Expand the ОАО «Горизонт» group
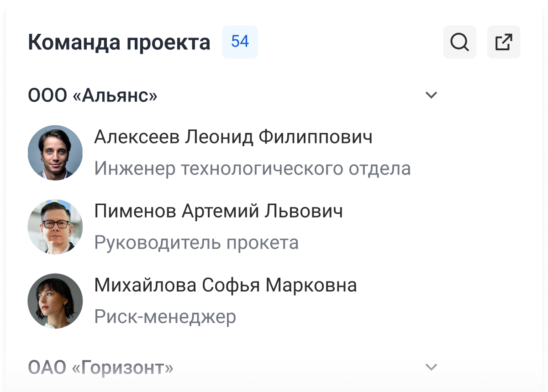548x392 pixels. [430, 366]
